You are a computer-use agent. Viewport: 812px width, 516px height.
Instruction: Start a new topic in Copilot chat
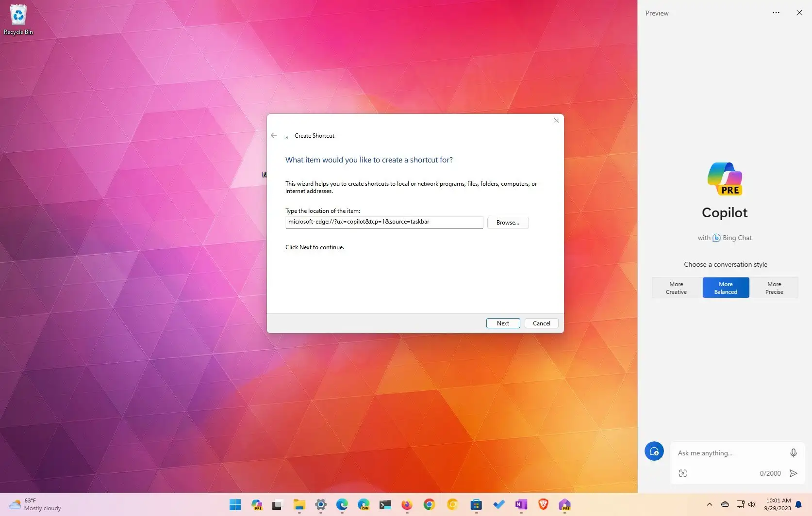coord(654,451)
